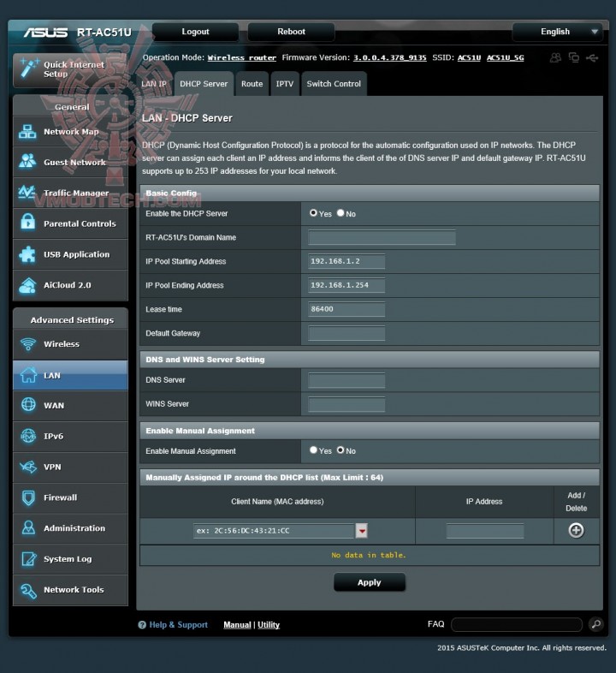616x673 pixels.
Task: Click the WINS Server field
Action: tap(346, 404)
